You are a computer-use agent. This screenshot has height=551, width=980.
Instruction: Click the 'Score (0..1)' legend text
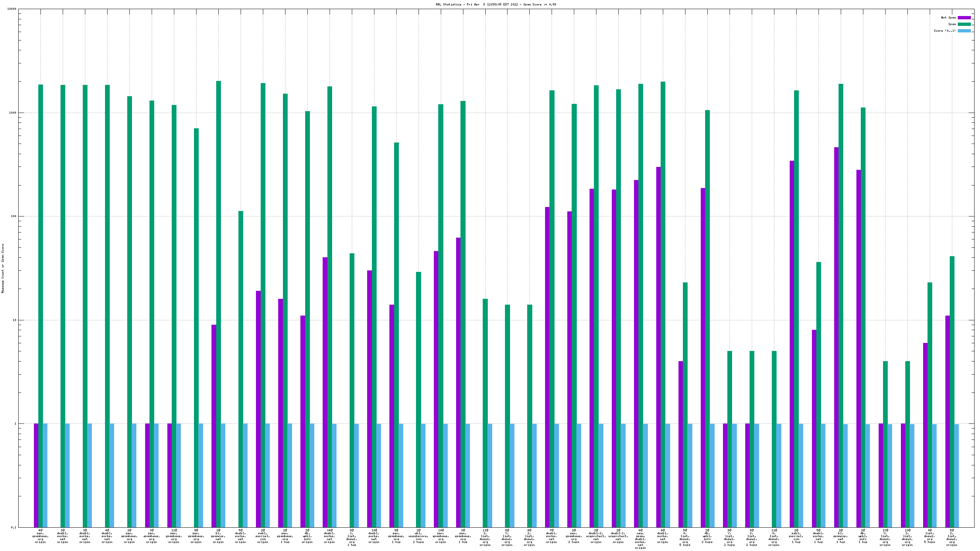click(x=944, y=30)
